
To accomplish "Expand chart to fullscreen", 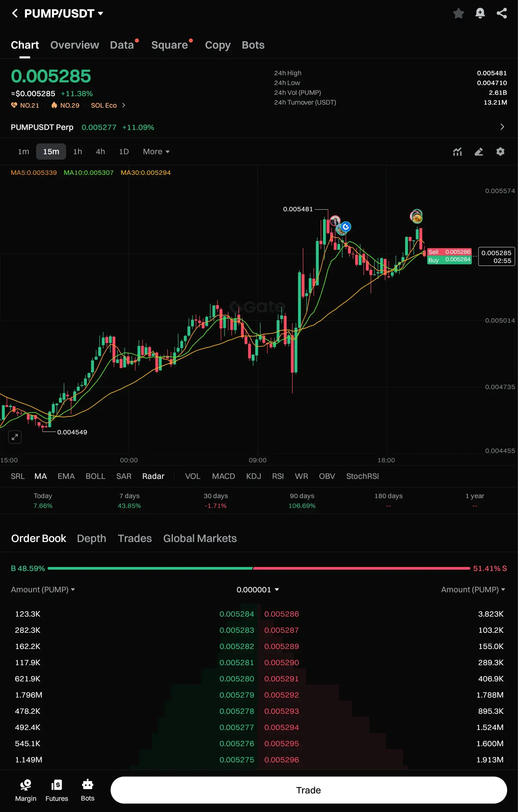I will click(15, 437).
